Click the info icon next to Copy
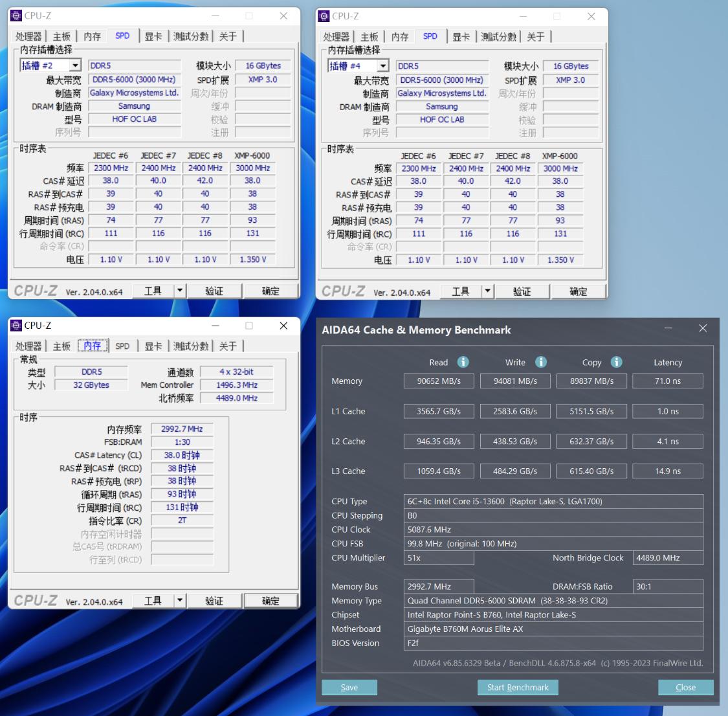 (615, 362)
